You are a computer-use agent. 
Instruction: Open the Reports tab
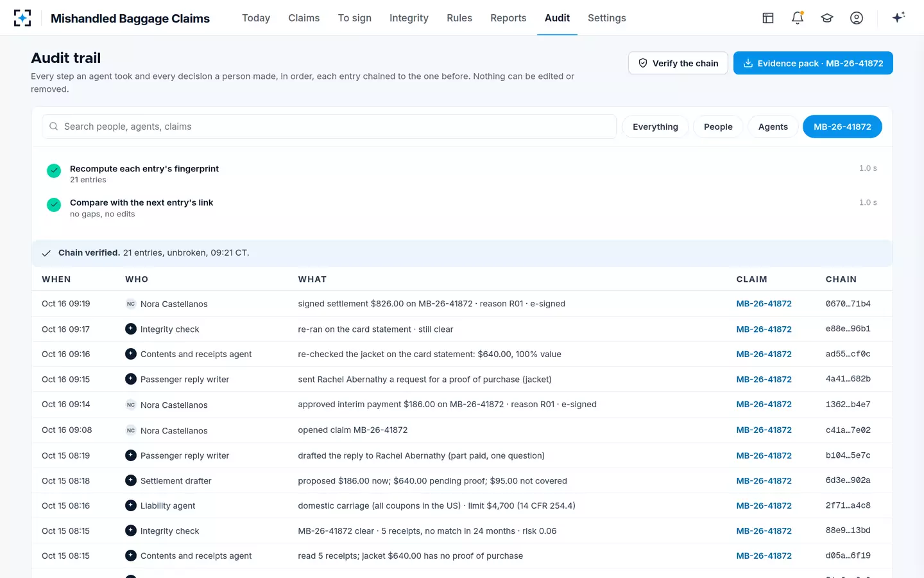508,18
